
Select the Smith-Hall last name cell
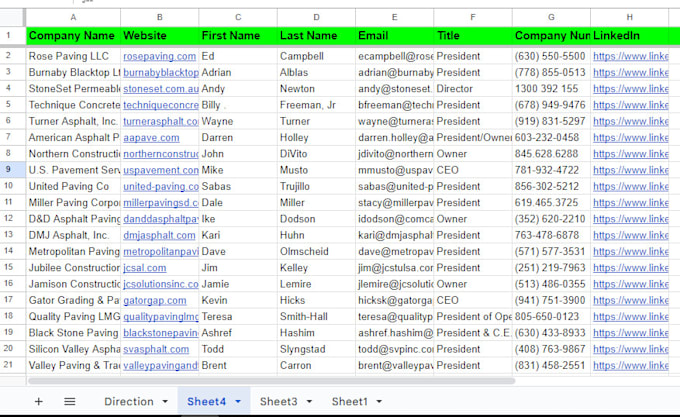316,317
